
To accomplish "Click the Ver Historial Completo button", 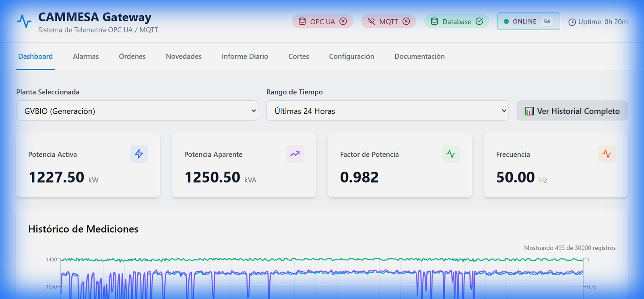I will click(572, 111).
